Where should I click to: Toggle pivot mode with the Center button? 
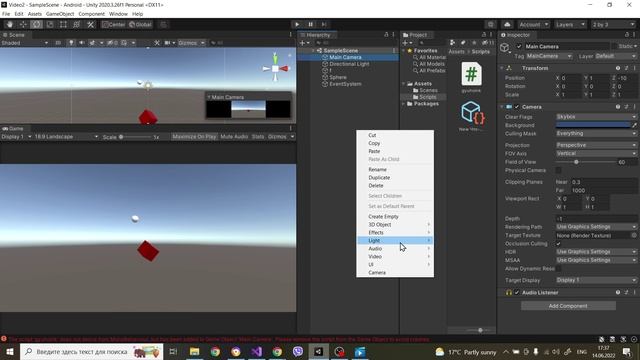click(113, 24)
